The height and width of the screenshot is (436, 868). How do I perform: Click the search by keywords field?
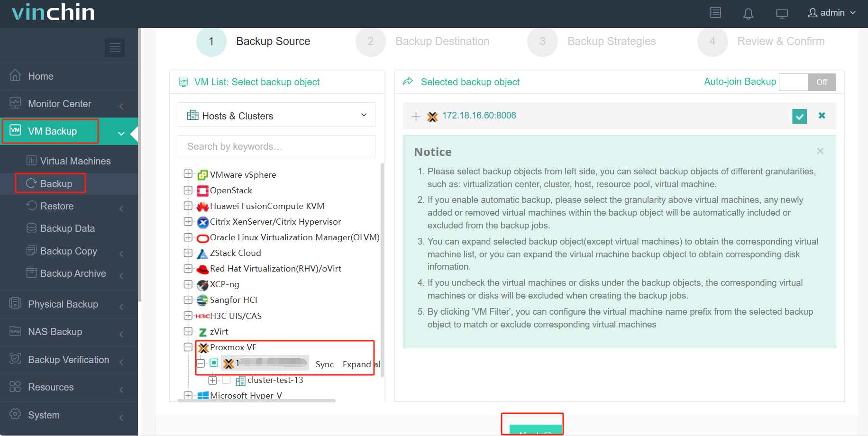pyautogui.click(x=276, y=146)
